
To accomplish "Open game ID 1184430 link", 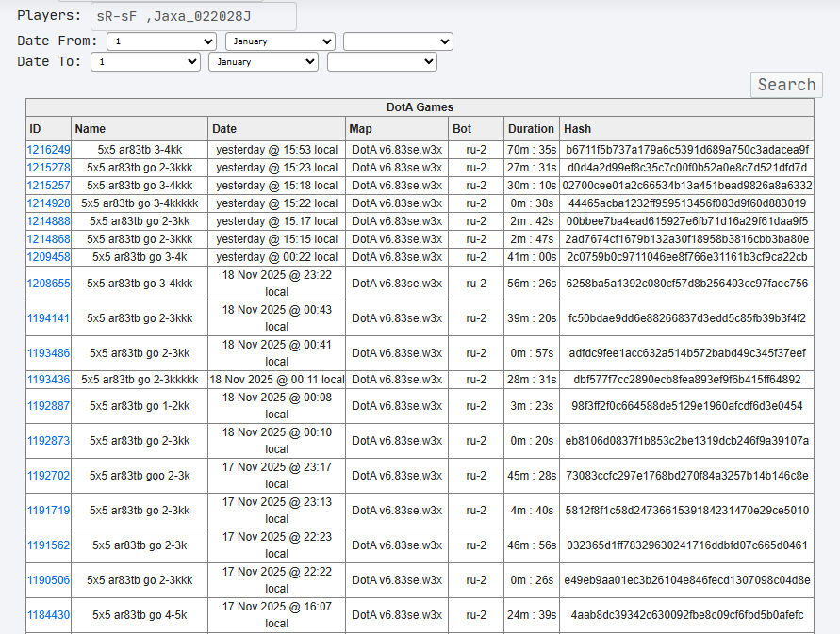I will (x=49, y=615).
